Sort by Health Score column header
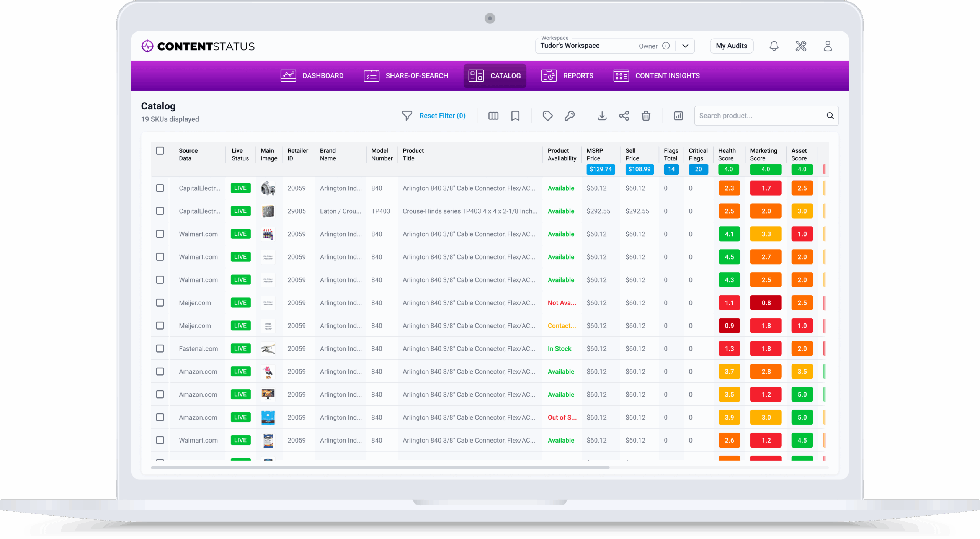Image resolution: width=980 pixels, height=539 pixels. [727, 154]
